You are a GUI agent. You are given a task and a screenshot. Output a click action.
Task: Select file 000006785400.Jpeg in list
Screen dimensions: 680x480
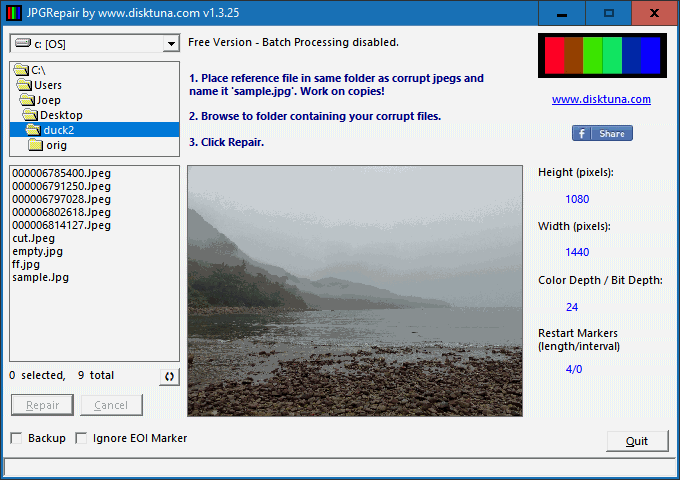pyautogui.click(x=61, y=173)
